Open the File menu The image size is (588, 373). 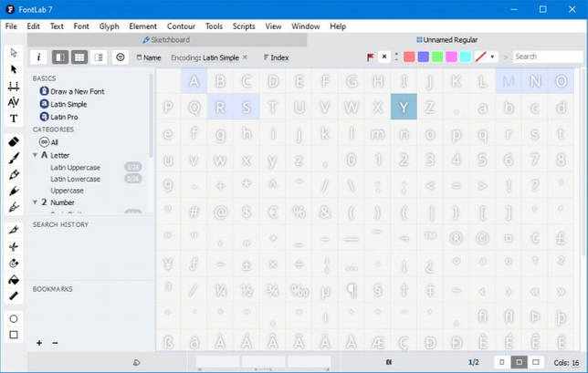pyautogui.click(x=11, y=26)
